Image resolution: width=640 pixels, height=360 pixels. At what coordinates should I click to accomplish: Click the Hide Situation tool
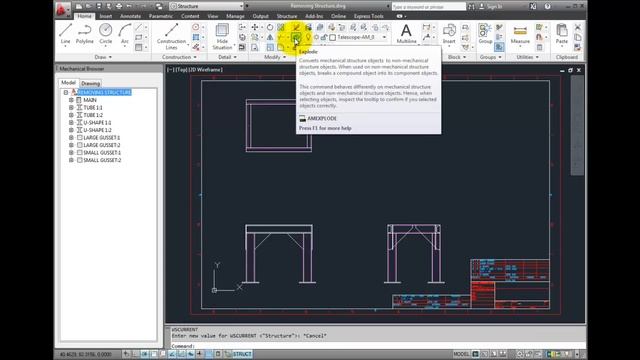[x=222, y=36]
